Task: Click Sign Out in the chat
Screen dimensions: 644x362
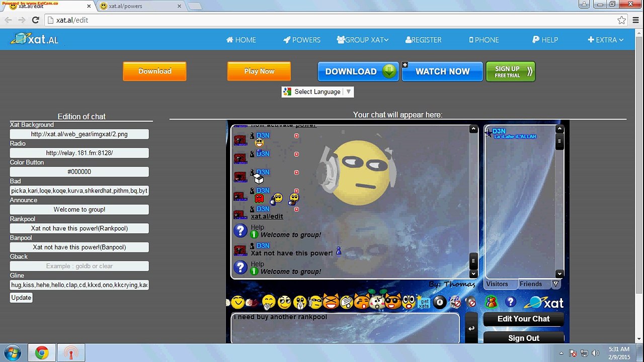Action: click(x=523, y=338)
